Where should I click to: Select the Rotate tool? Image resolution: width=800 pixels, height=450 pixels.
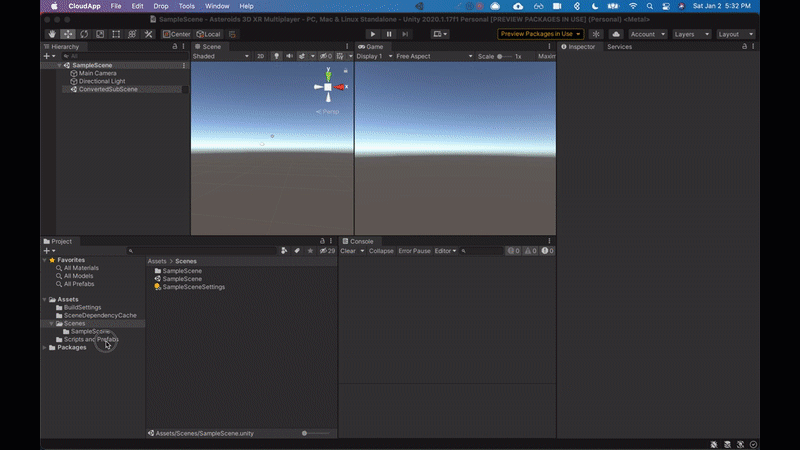(x=83, y=34)
